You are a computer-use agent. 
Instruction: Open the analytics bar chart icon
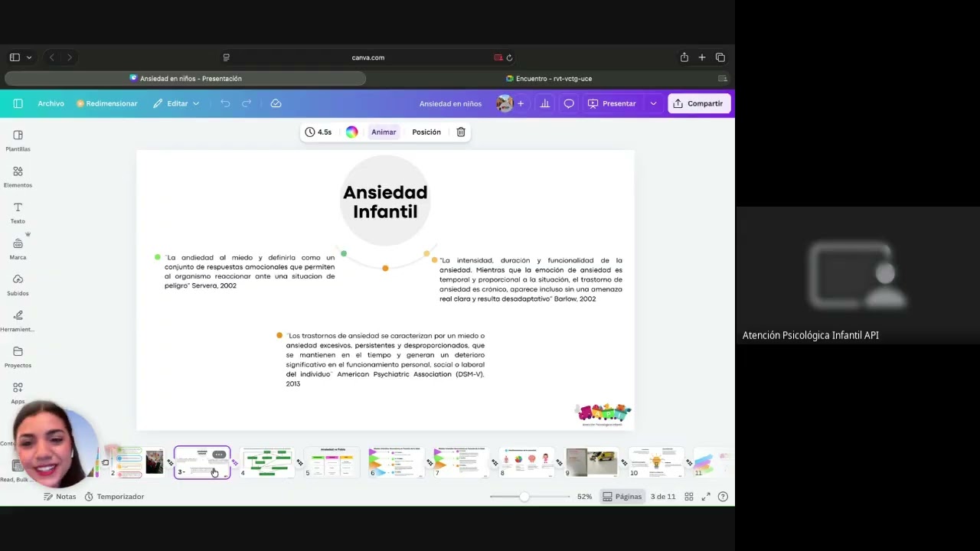coord(545,103)
